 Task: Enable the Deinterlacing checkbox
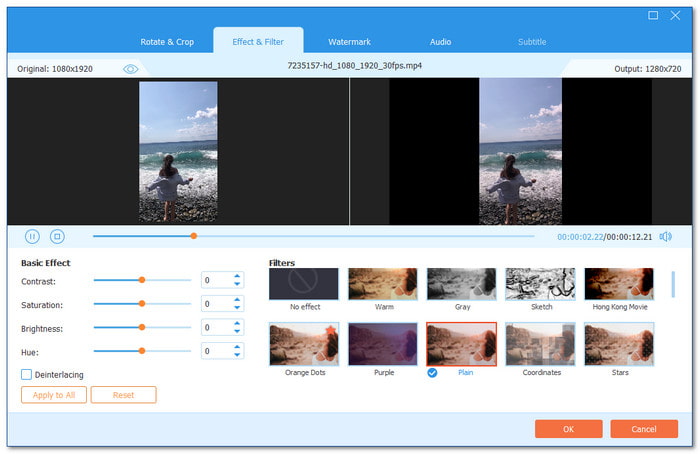tap(26, 374)
